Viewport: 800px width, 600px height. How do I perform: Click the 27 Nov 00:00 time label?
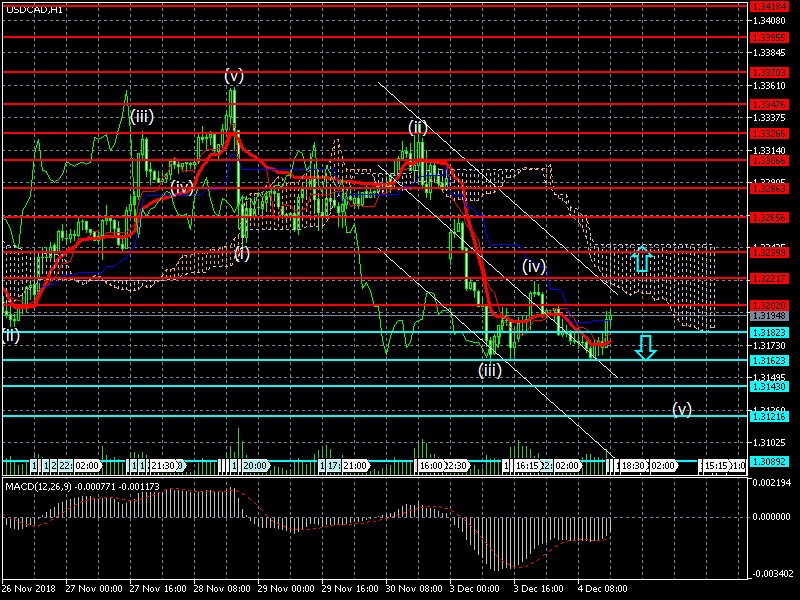coord(94,589)
